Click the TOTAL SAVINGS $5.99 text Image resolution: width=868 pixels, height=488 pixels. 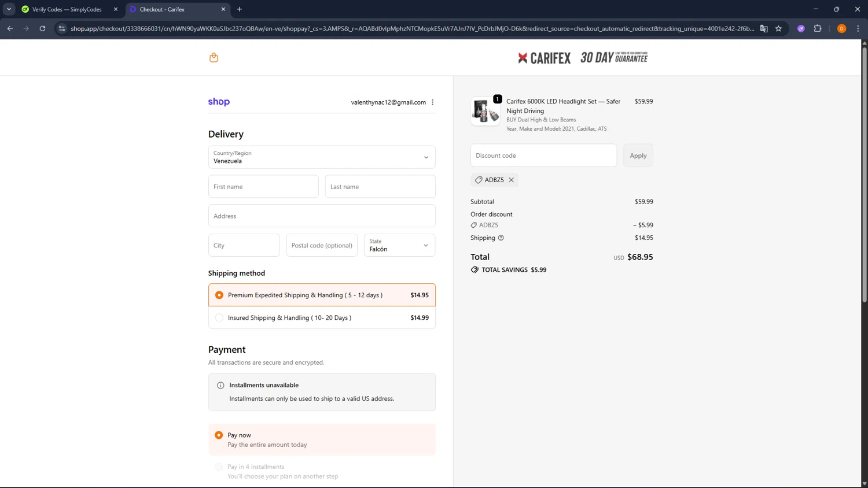514,270
